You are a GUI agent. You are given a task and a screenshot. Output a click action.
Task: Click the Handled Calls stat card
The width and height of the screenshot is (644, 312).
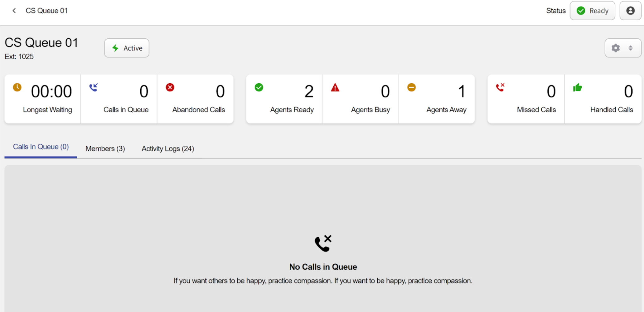click(x=603, y=99)
